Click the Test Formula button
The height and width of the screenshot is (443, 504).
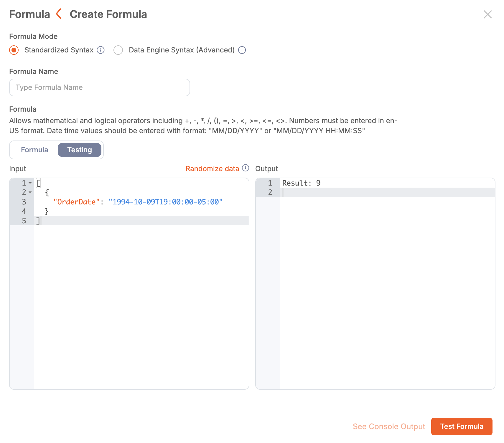click(462, 427)
